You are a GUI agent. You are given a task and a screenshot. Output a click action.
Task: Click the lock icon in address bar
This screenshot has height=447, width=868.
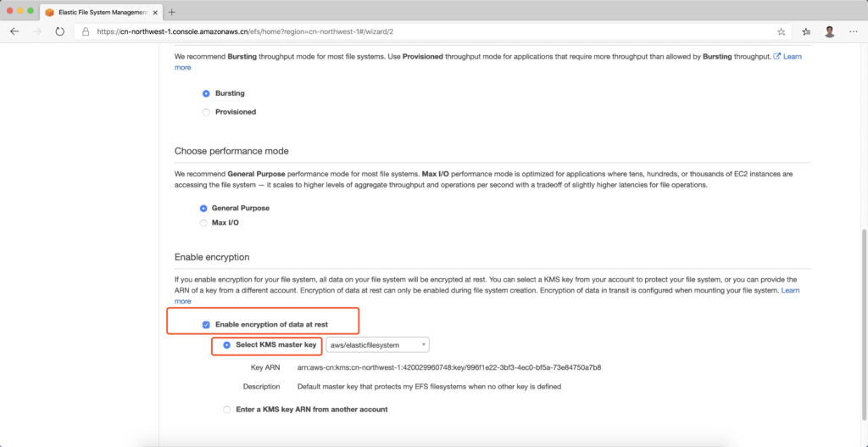86,31
